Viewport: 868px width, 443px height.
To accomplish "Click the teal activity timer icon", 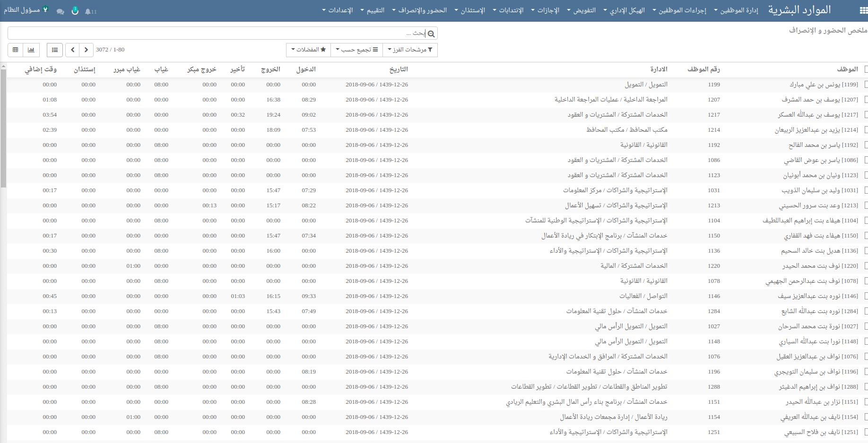I will [75, 10].
